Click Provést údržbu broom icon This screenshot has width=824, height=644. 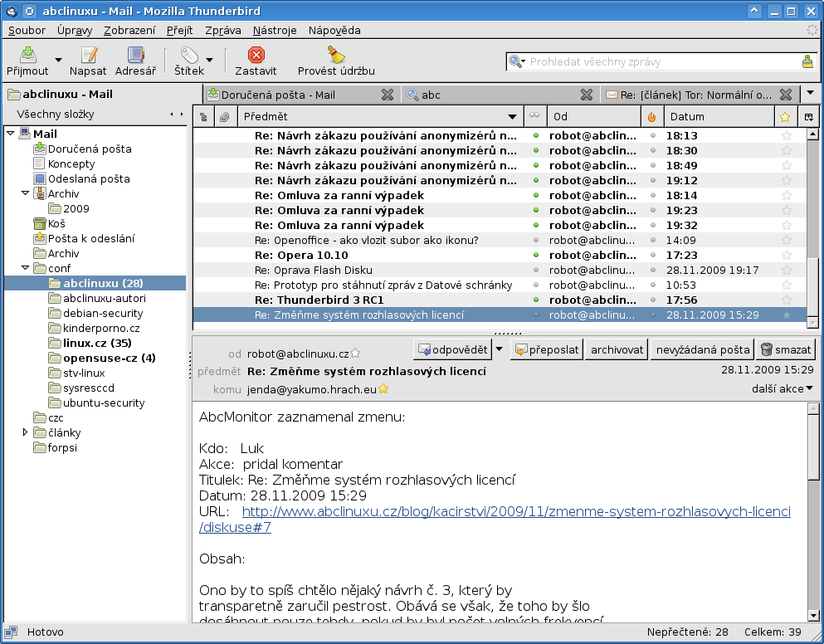tap(336, 55)
